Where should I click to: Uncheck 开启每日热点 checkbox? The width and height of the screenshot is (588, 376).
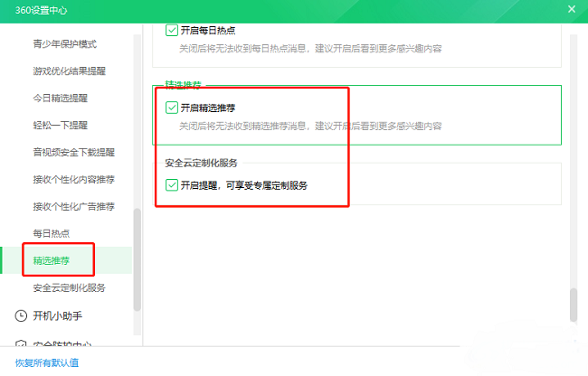pos(171,31)
